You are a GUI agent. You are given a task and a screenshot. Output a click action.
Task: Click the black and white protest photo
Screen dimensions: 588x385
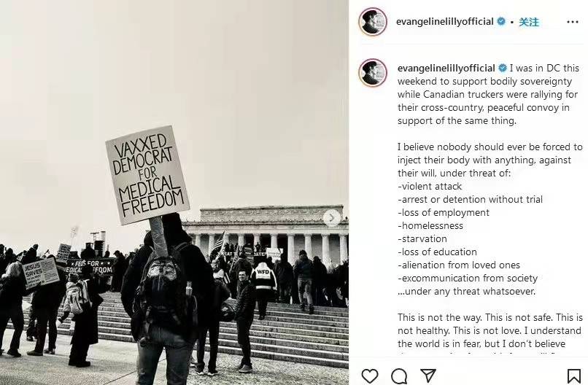(174, 192)
